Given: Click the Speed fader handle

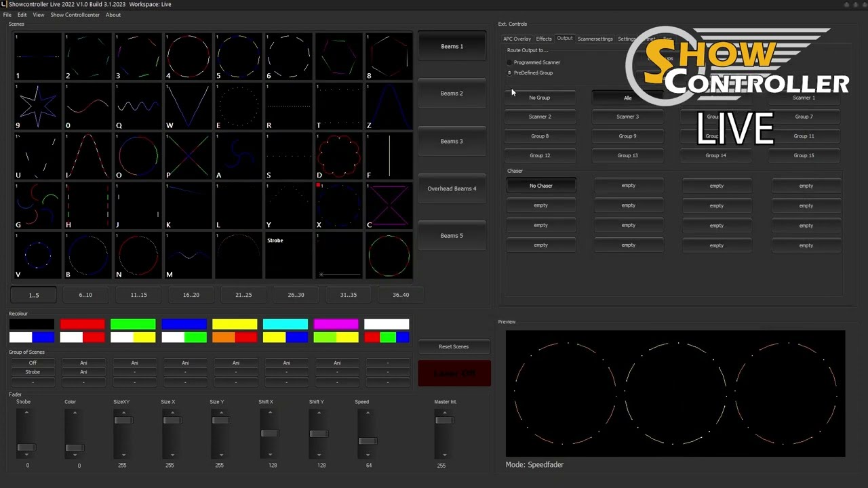Looking at the screenshot, I should [x=368, y=441].
